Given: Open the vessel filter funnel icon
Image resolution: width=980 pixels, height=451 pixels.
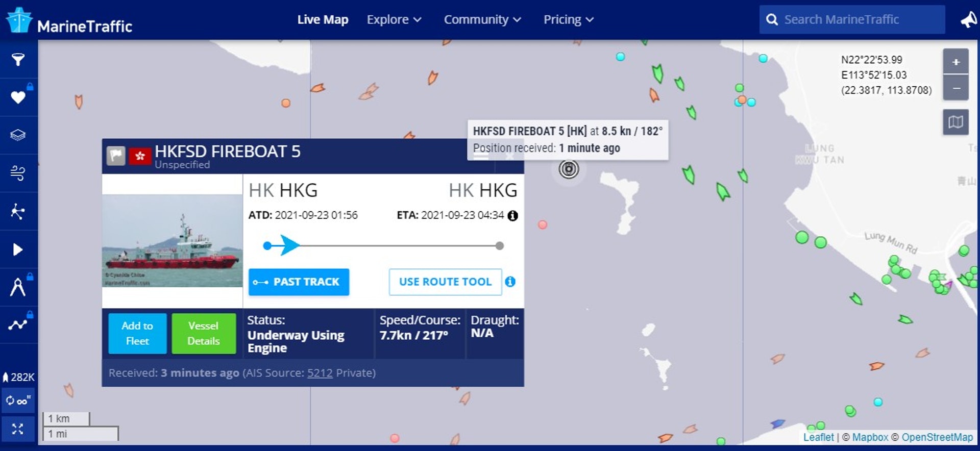Looking at the screenshot, I should tap(18, 60).
